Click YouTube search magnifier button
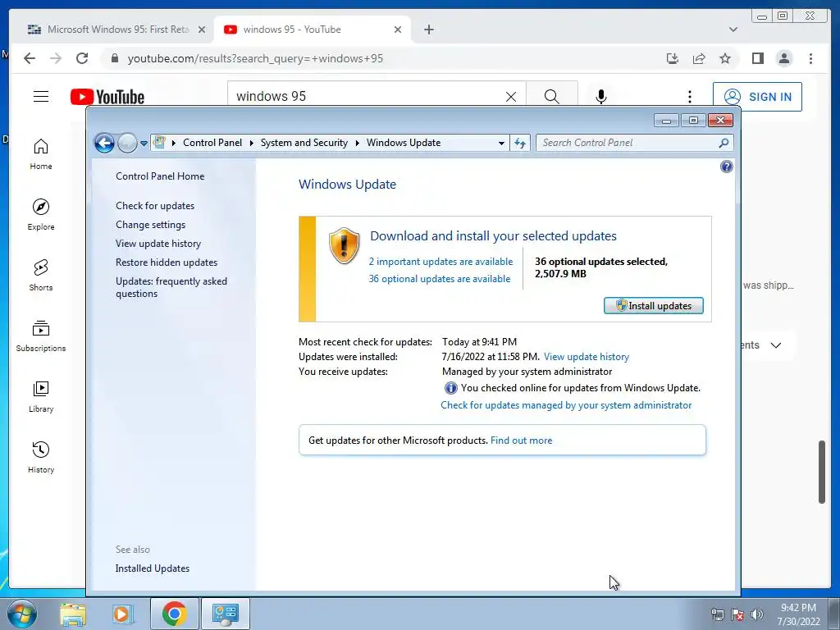 pyautogui.click(x=552, y=97)
